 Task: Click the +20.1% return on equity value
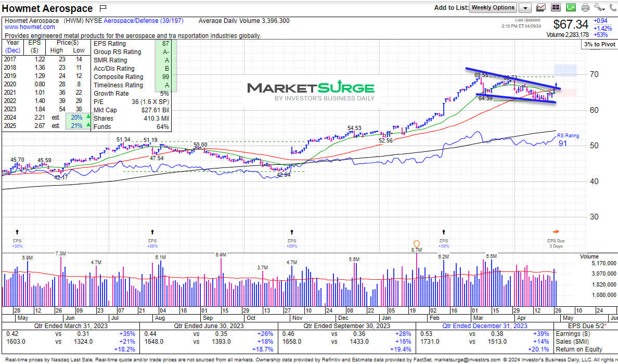tap(539, 349)
